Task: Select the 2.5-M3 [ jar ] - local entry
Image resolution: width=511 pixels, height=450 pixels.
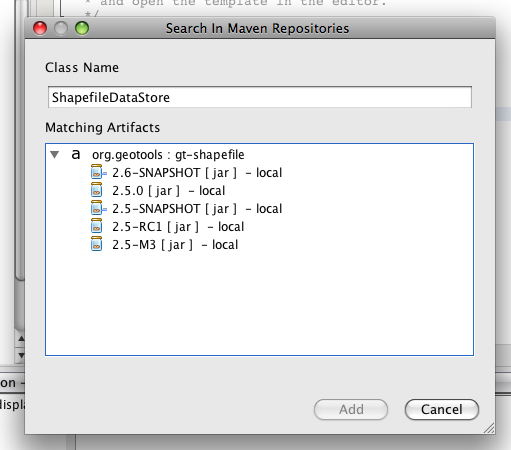Action: click(x=175, y=245)
